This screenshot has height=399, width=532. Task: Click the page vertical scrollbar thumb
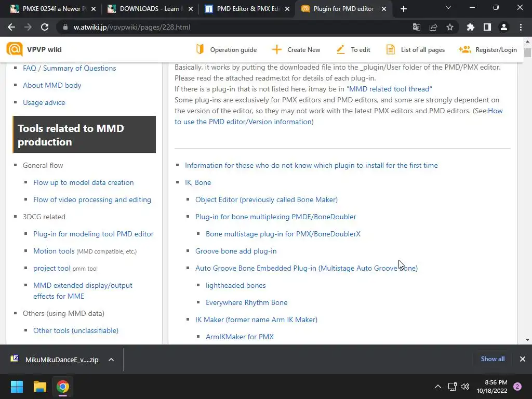tap(527, 53)
